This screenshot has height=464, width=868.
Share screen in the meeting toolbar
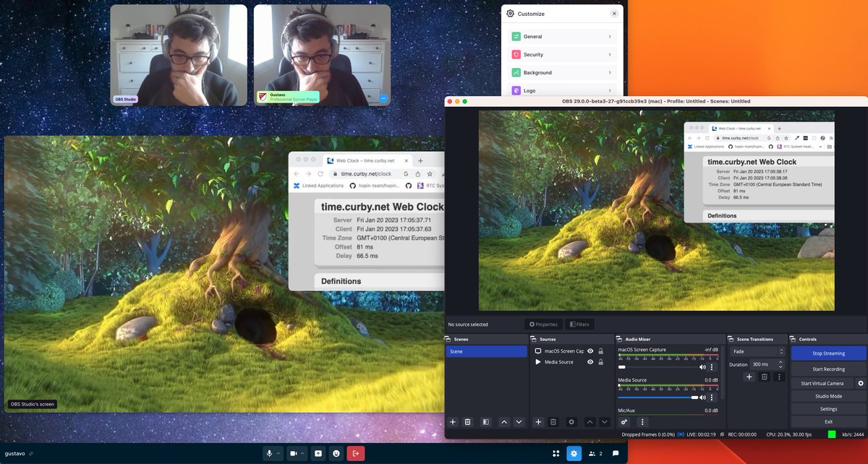[318, 453]
